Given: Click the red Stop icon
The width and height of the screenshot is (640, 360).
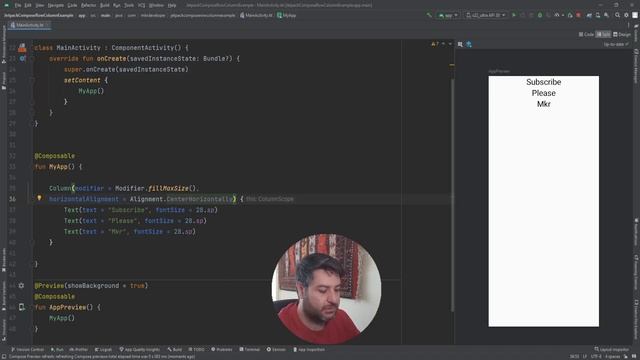Looking at the screenshot, I should tap(578, 15).
